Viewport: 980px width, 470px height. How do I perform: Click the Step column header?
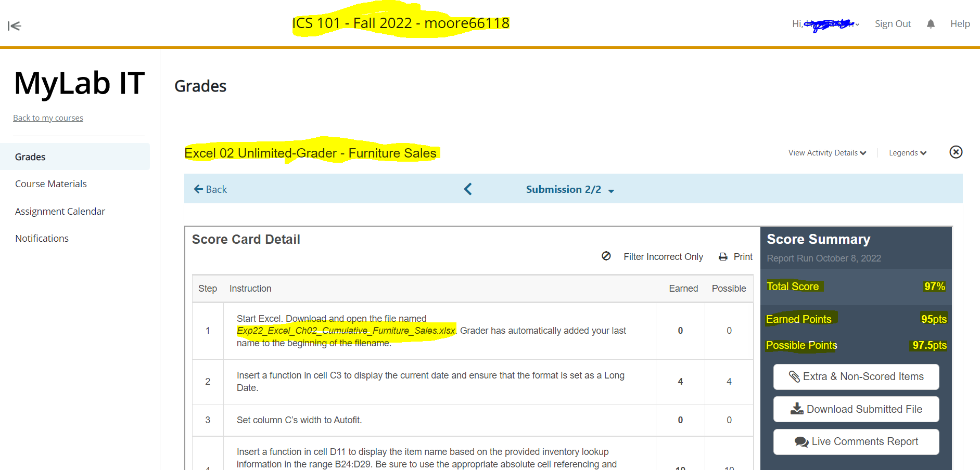(x=208, y=289)
